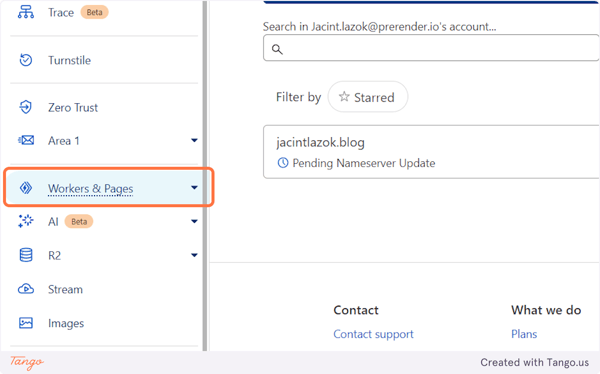Open the R2 sidebar entry

click(54, 255)
